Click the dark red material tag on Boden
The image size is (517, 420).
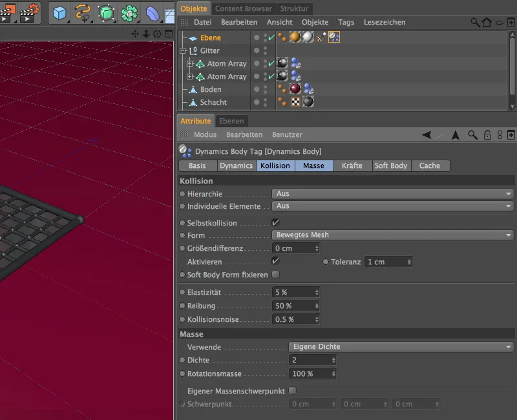[x=295, y=89]
